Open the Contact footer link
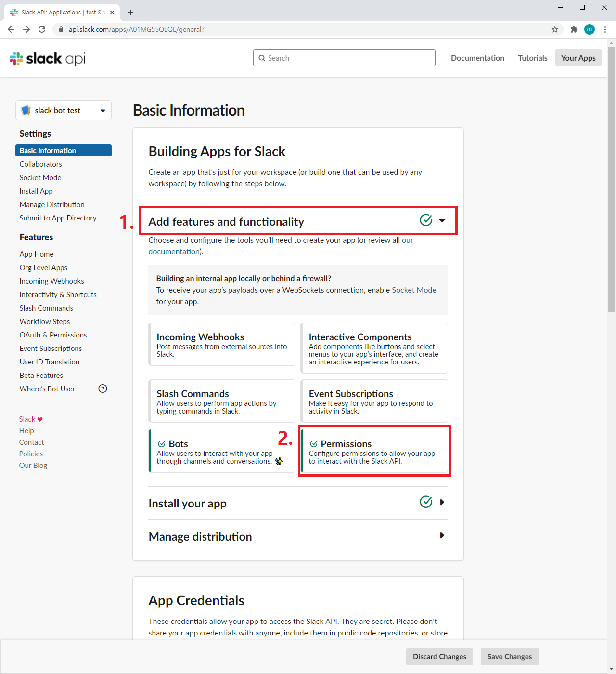Image resolution: width=616 pixels, height=674 pixels. point(31,442)
